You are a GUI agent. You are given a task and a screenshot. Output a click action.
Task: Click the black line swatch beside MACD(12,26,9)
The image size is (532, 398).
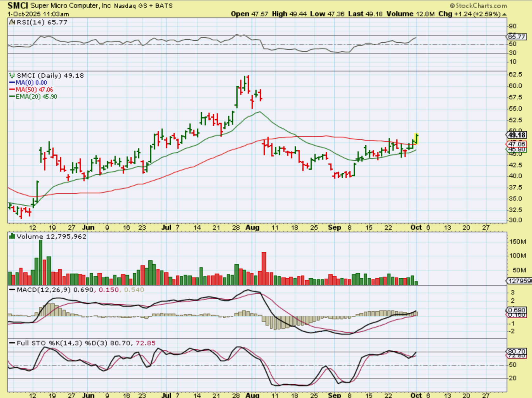point(12,290)
